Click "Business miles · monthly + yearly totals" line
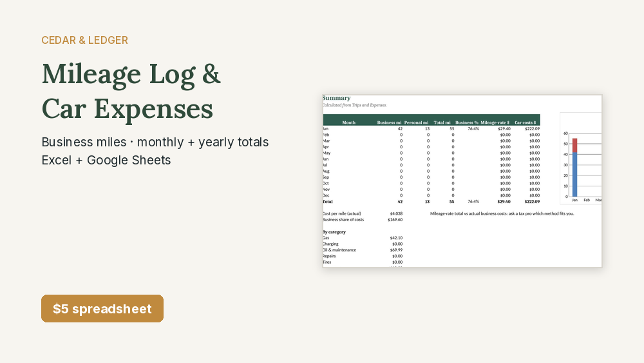Viewport: 644px width, 363px height. coord(155,142)
